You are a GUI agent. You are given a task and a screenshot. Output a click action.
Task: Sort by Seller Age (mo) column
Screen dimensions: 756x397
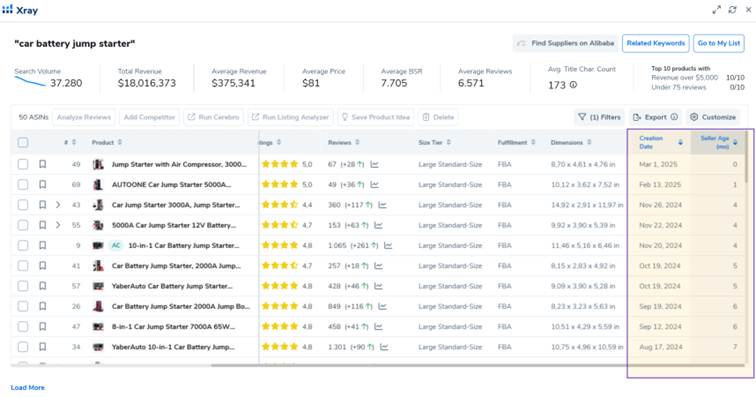click(x=735, y=142)
